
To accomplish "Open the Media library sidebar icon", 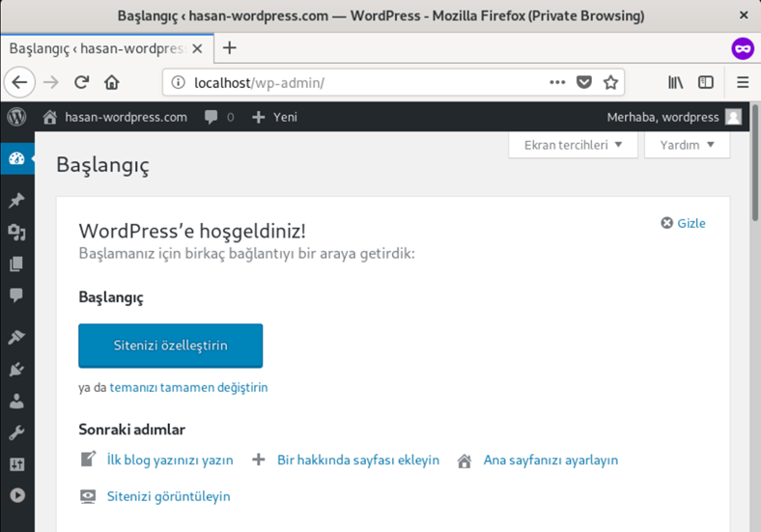I will pyautogui.click(x=17, y=233).
